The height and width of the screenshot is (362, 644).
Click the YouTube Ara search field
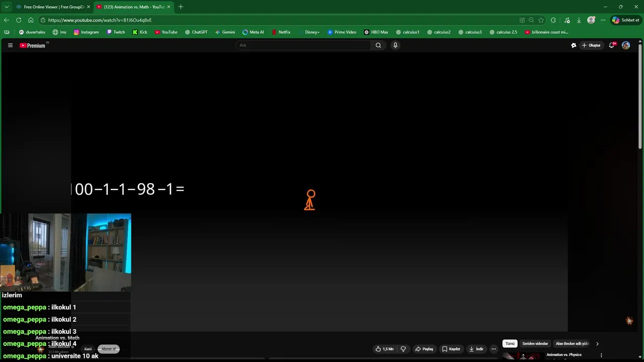click(x=303, y=45)
